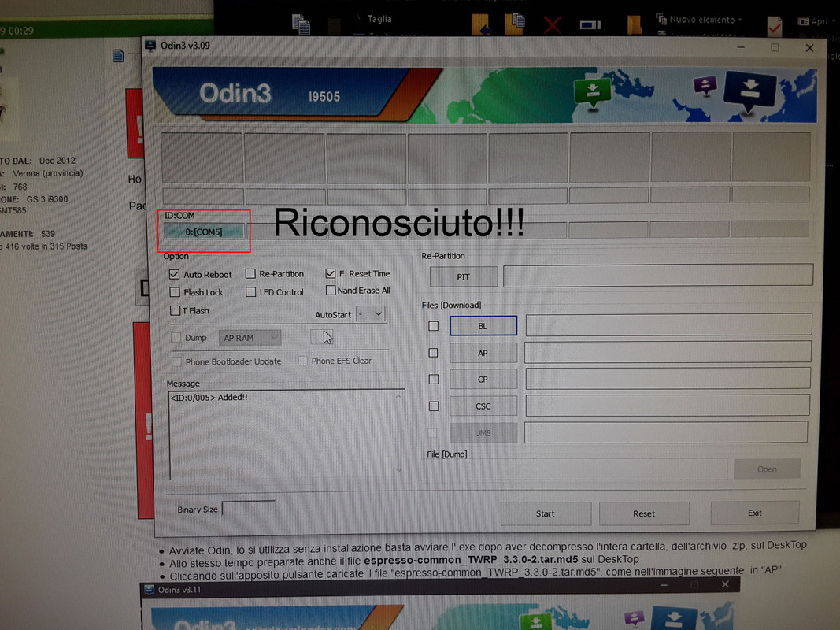Image resolution: width=840 pixels, height=630 pixels.
Task: Click down arrow of Message log scrollbar
Action: [398, 470]
